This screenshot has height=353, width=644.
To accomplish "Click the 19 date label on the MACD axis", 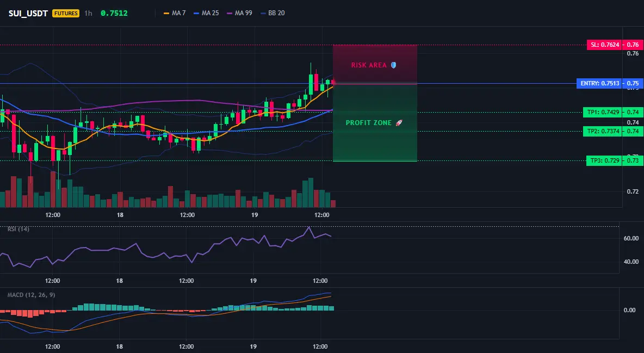I will [253, 346].
